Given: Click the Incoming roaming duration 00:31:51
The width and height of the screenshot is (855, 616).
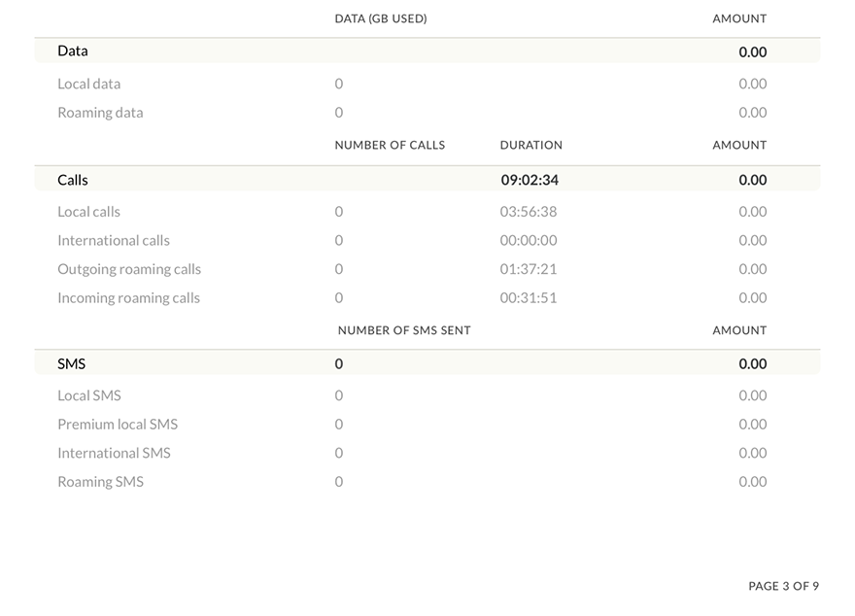Looking at the screenshot, I should pyautogui.click(x=529, y=298).
